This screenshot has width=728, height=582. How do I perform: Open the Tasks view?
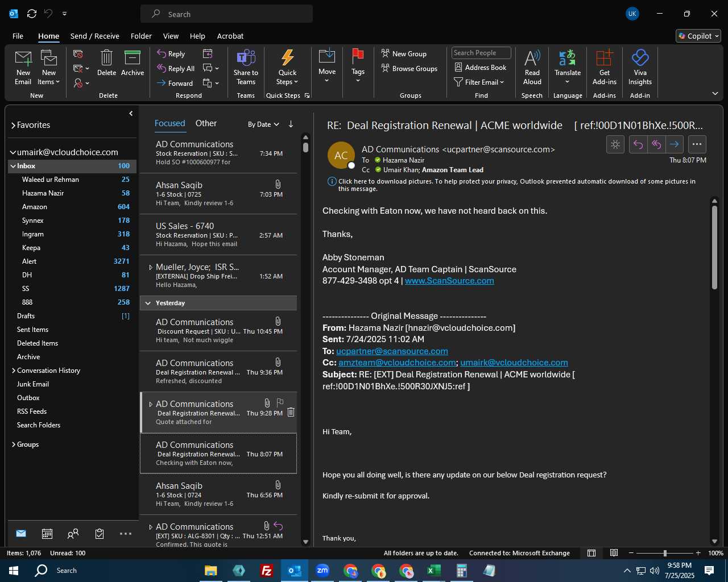[x=100, y=534]
